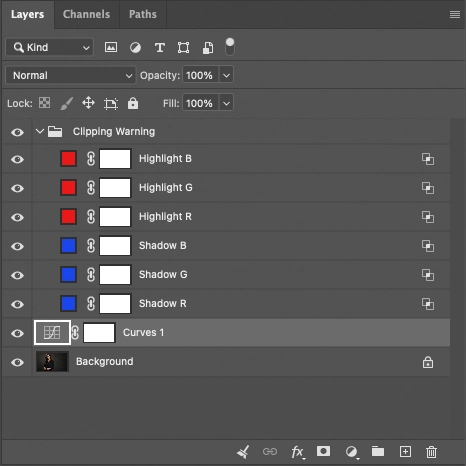Create new fill or adjustment layer
Image resolution: width=466 pixels, height=466 pixels.
pos(351,452)
